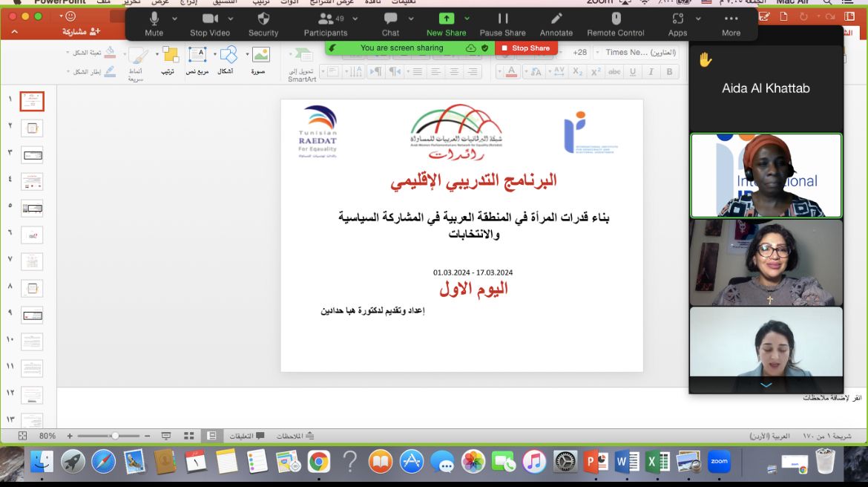Viewport: 868px width, 487px height.
Task: Click Pause Share
Action: tap(503, 24)
